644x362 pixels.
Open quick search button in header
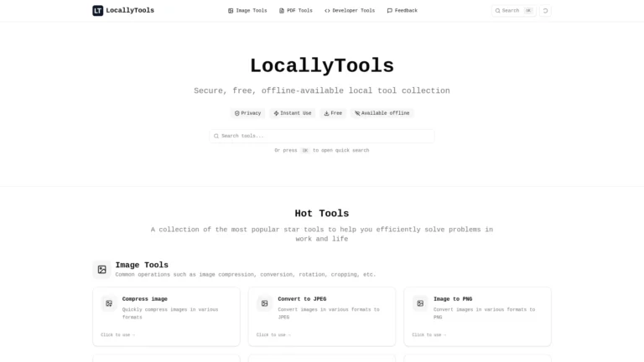point(513,11)
